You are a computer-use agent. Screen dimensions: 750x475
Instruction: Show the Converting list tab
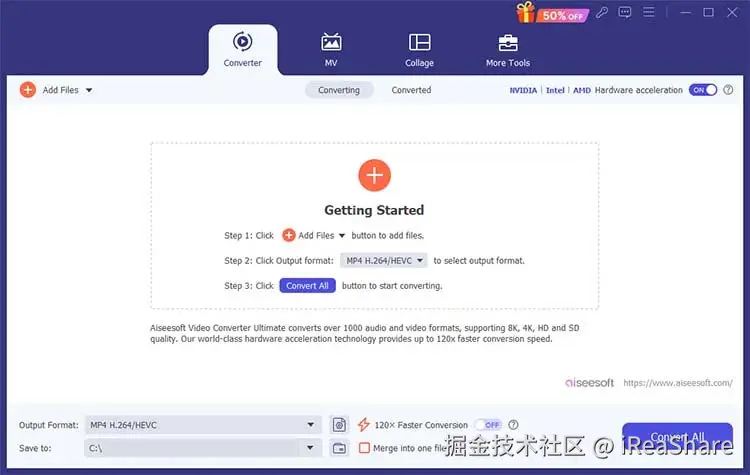click(x=339, y=90)
